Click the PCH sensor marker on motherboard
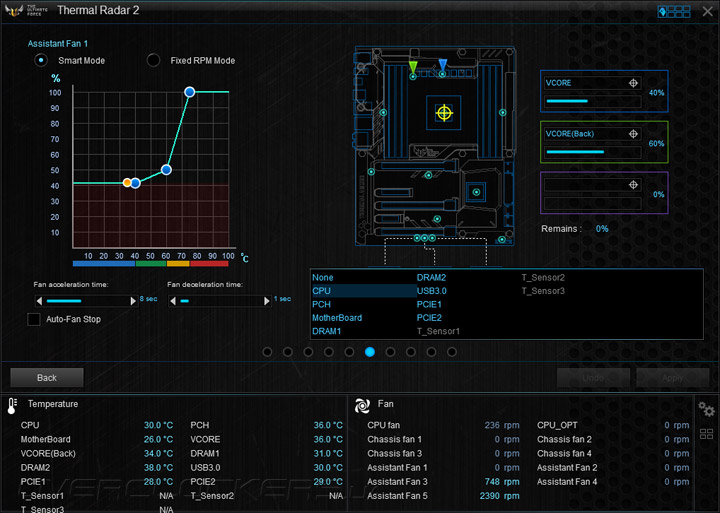This screenshot has width=720, height=513. (x=476, y=192)
